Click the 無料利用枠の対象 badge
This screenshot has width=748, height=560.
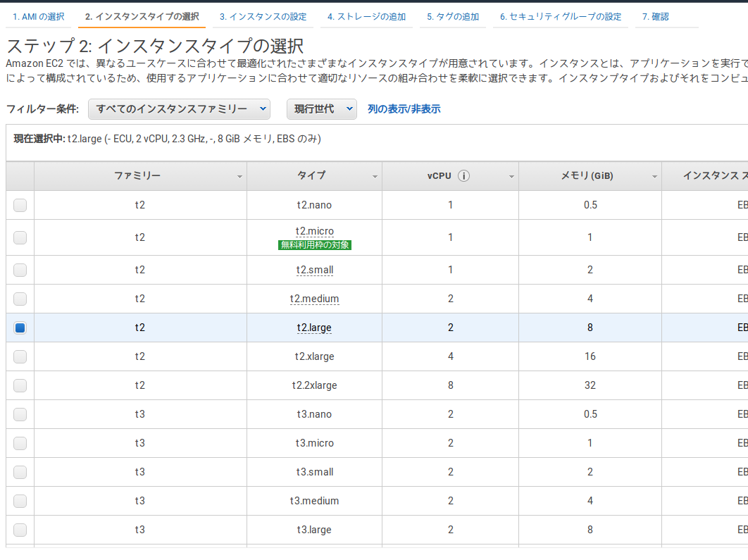point(315,244)
